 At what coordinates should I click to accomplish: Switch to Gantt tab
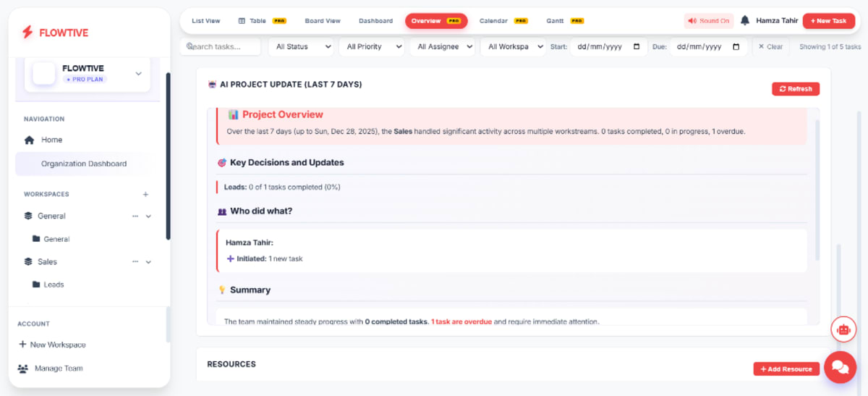click(x=565, y=21)
